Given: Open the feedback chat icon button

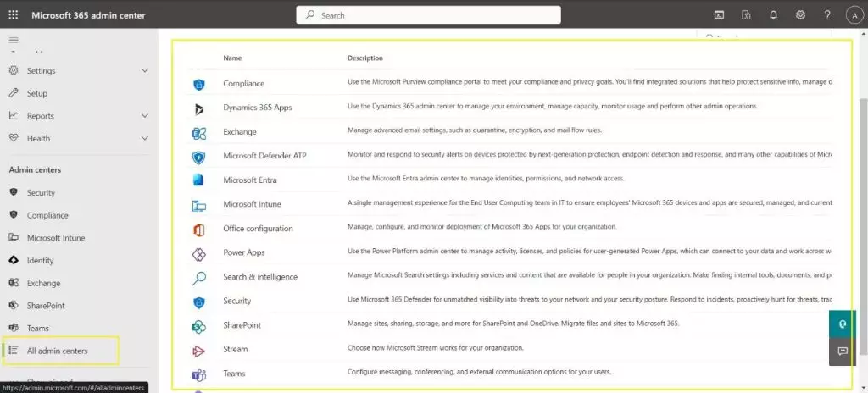Looking at the screenshot, I should pyautogui.click(x=842, y=351).
